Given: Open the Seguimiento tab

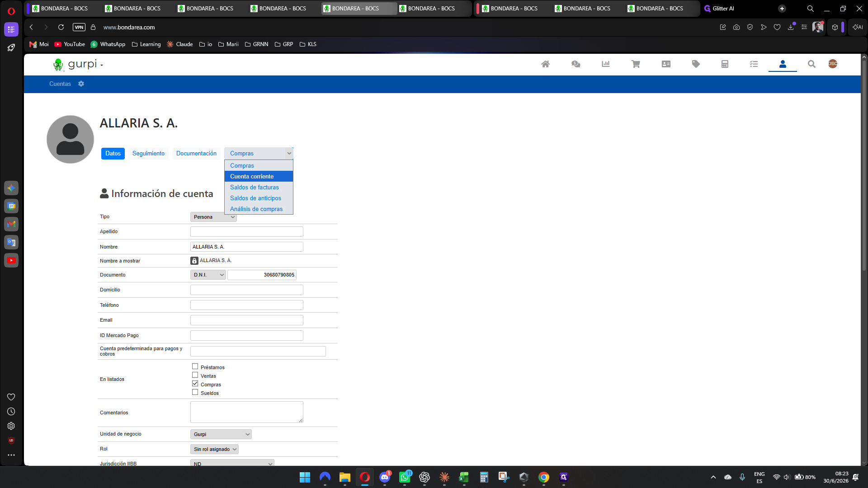Looking at the screenshot, I should [148, 154].
